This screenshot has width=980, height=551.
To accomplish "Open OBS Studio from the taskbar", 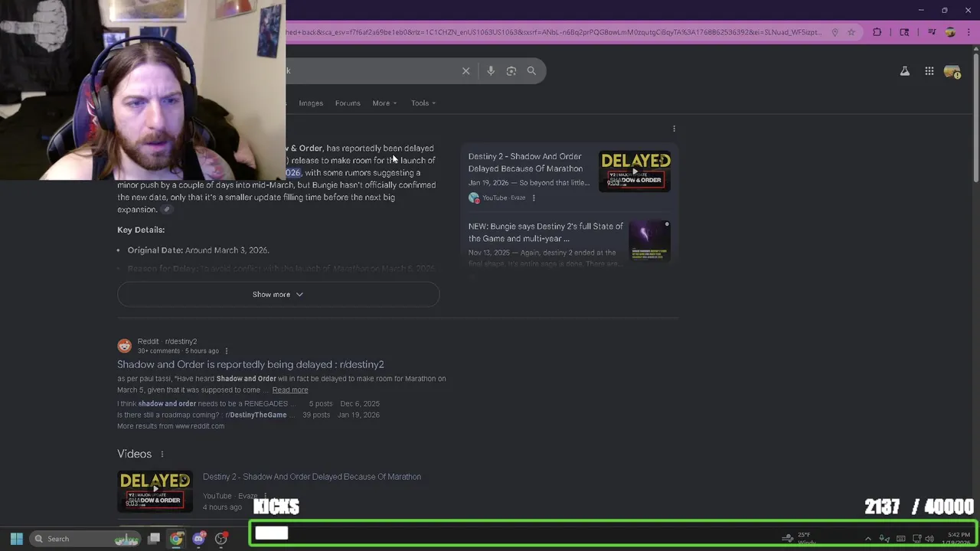I will [221, 539].
